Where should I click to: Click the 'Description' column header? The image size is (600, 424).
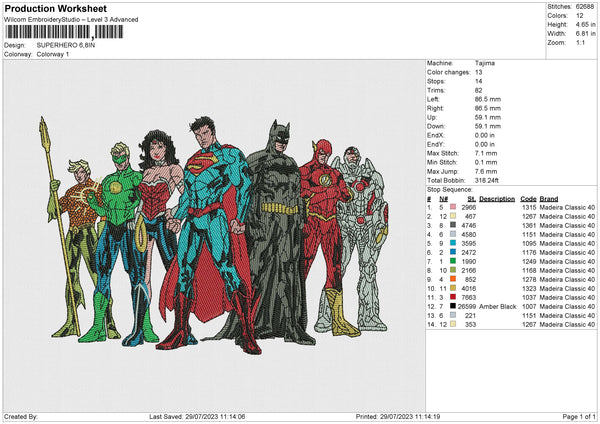(497, 199)
